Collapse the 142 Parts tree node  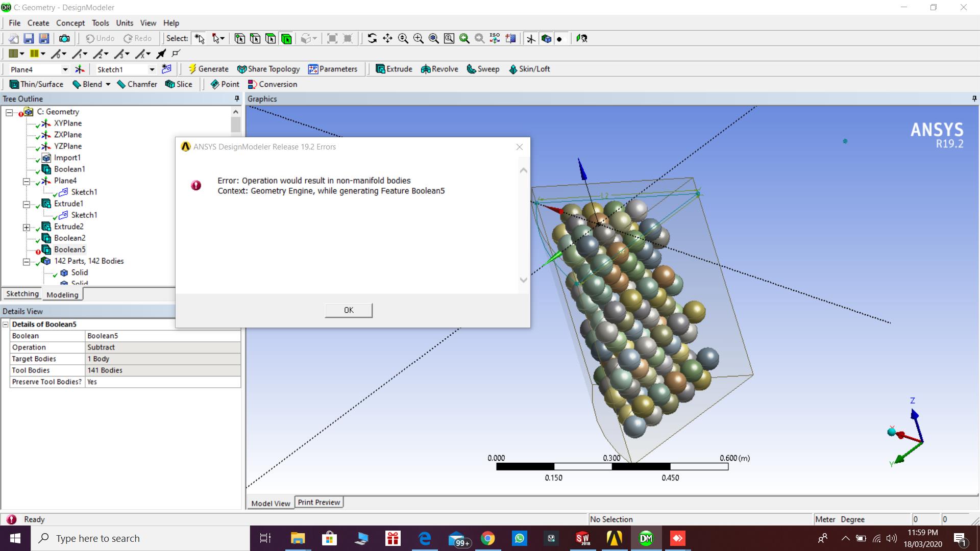pyautogui.click(x=26, y=262)
